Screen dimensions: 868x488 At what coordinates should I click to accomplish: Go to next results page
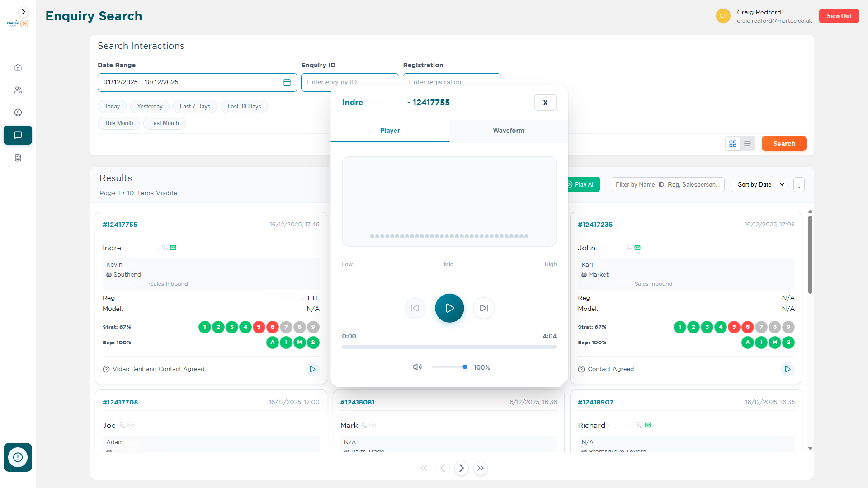tap(461, 468)
